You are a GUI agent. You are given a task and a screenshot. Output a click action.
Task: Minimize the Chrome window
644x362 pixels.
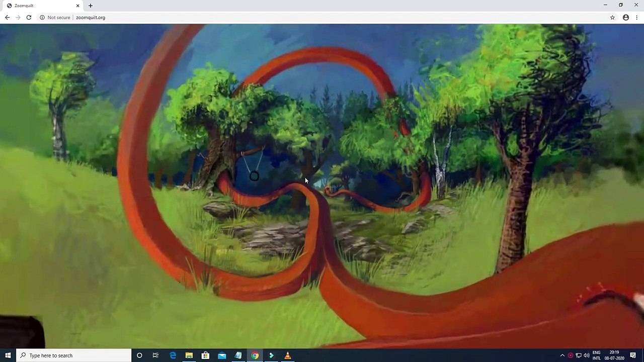[605, 5]
